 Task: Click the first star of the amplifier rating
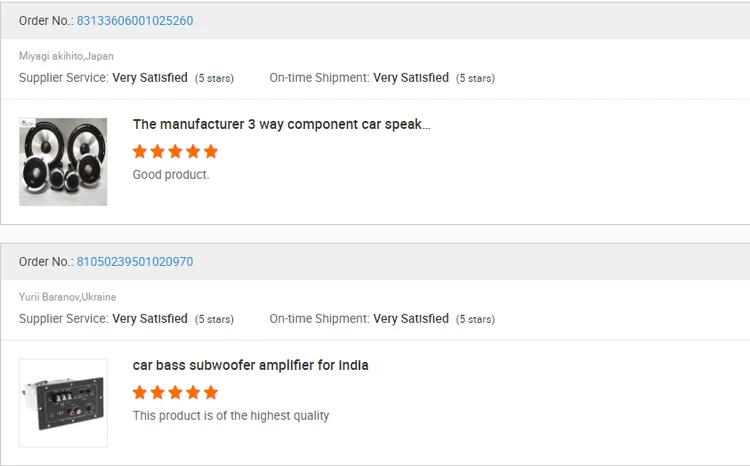pos(140,393)
